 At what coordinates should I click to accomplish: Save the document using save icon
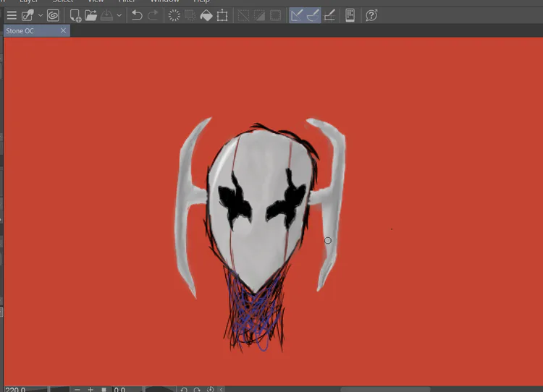(106, 15)
